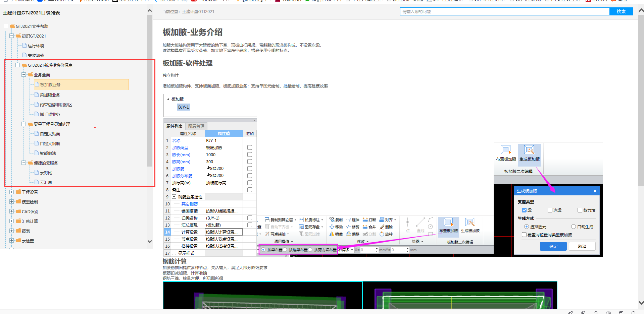Select the 移动 tool
This screenshot has height=314, width=644.
click(x=336, y=227)
